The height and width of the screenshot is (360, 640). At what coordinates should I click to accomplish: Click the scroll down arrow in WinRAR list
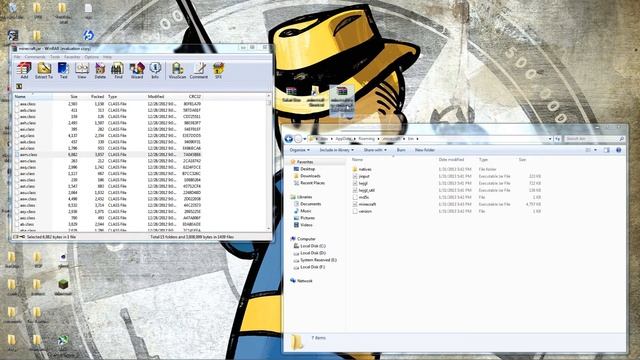(269, 229)
